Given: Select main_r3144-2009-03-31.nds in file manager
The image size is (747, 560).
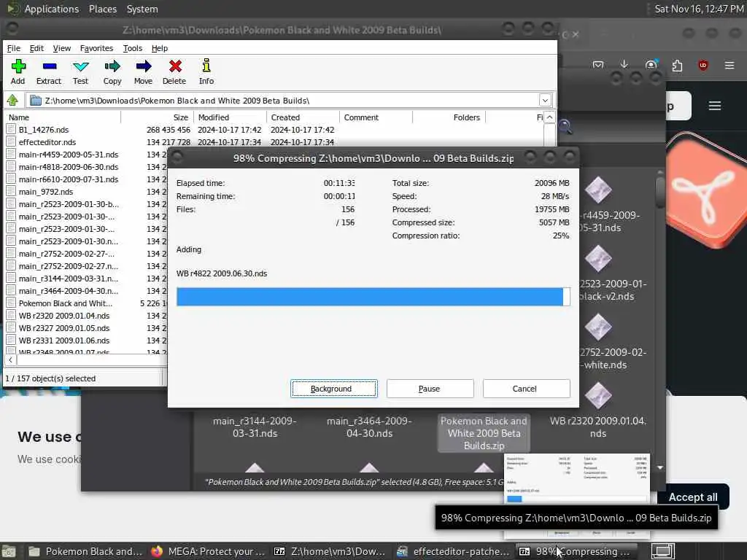Looking at the screenshot, I should tap(255, 427).
